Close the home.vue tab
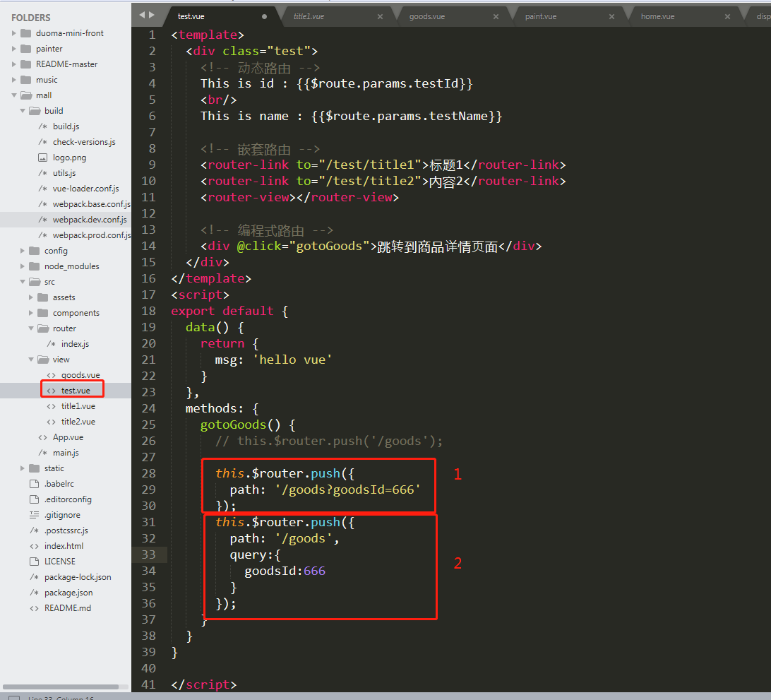This screenshot has width=771, height=700. click(x=727, y=16)
